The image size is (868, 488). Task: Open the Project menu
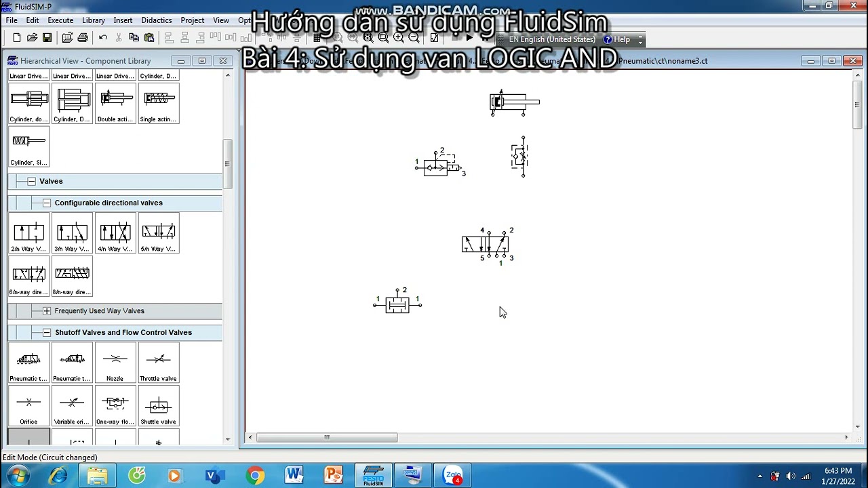(193, 20)
